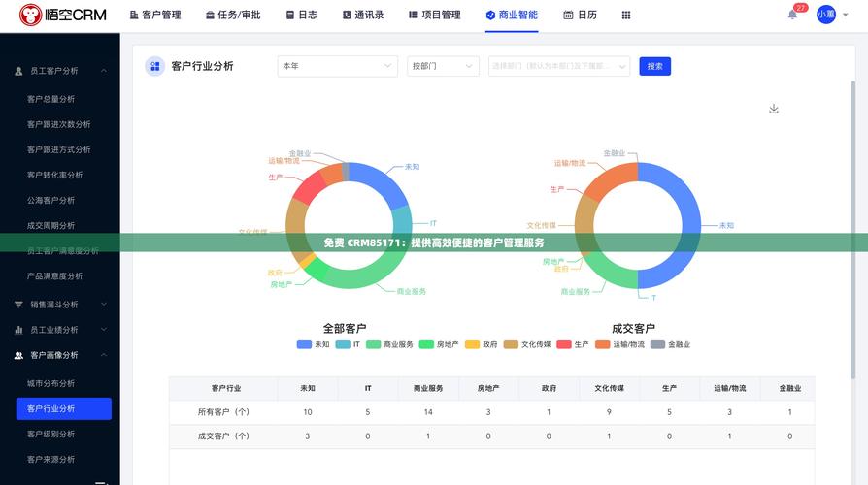Open 公海客户分析

point(50,200)
